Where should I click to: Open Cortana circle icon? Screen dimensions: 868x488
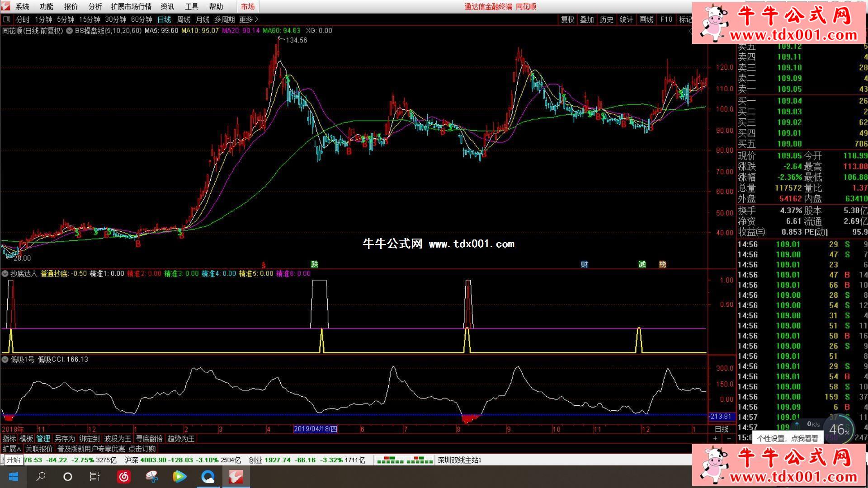tap(68, 477)
